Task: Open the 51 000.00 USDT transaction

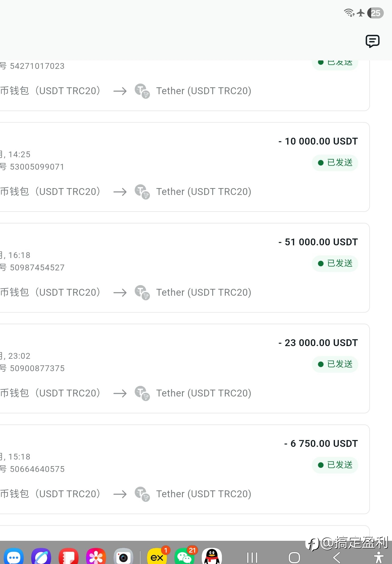Action: (185, 268)
